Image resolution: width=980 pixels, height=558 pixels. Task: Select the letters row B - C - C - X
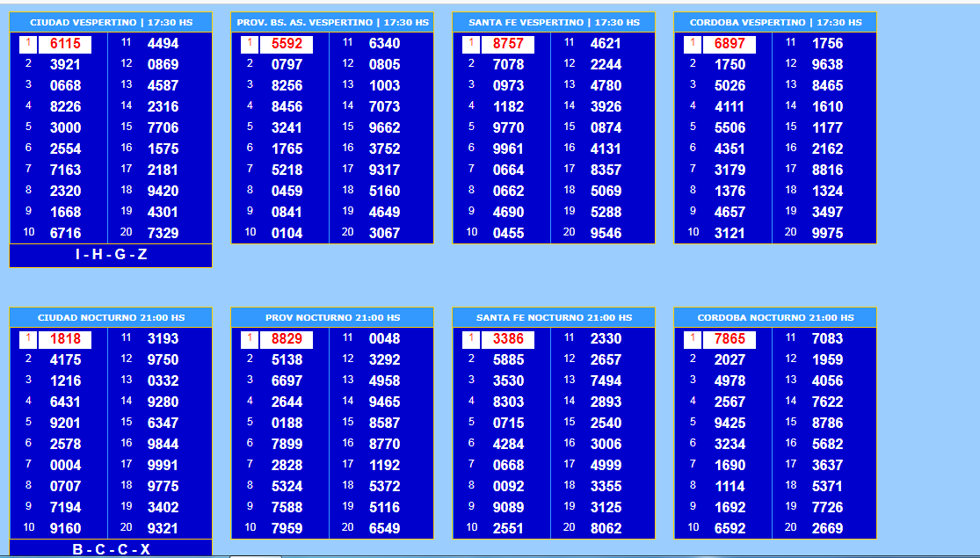pyautogui.click(x=111, y=549)
